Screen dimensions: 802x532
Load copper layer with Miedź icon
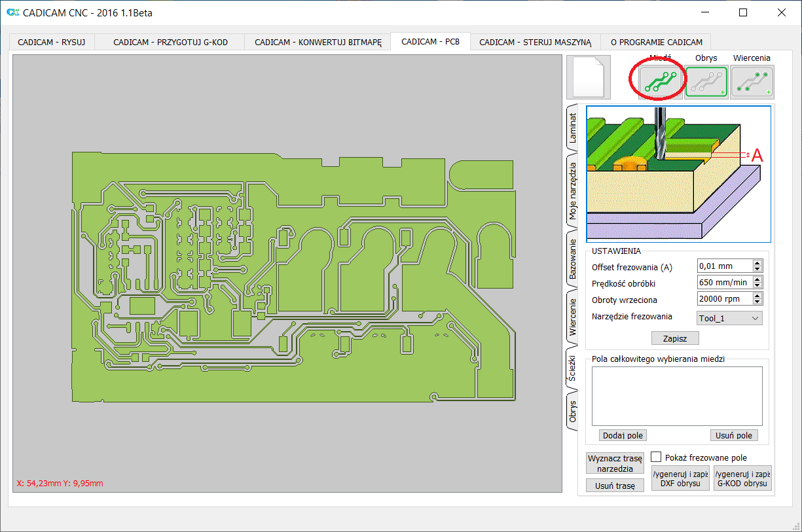coord(660,82)
